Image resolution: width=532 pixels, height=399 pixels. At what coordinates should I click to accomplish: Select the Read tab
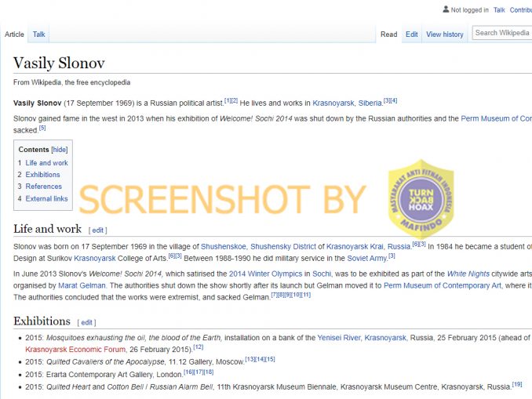pyautogui.click(x=389, y=34)
